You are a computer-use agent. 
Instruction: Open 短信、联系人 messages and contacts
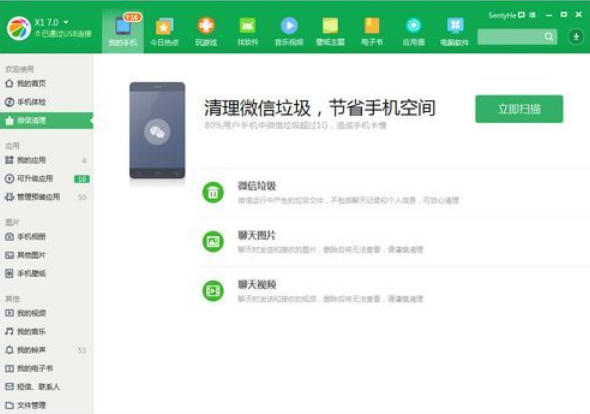[47, 387]
